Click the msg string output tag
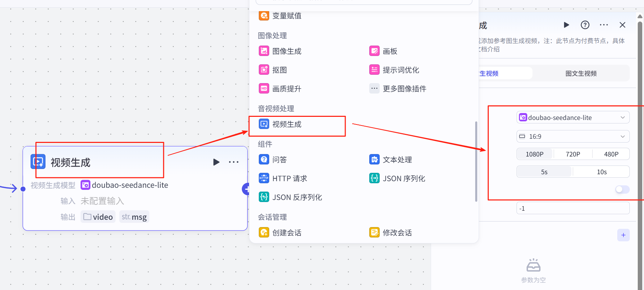This screenshot has width=644, height=290. tap(134, 217)
